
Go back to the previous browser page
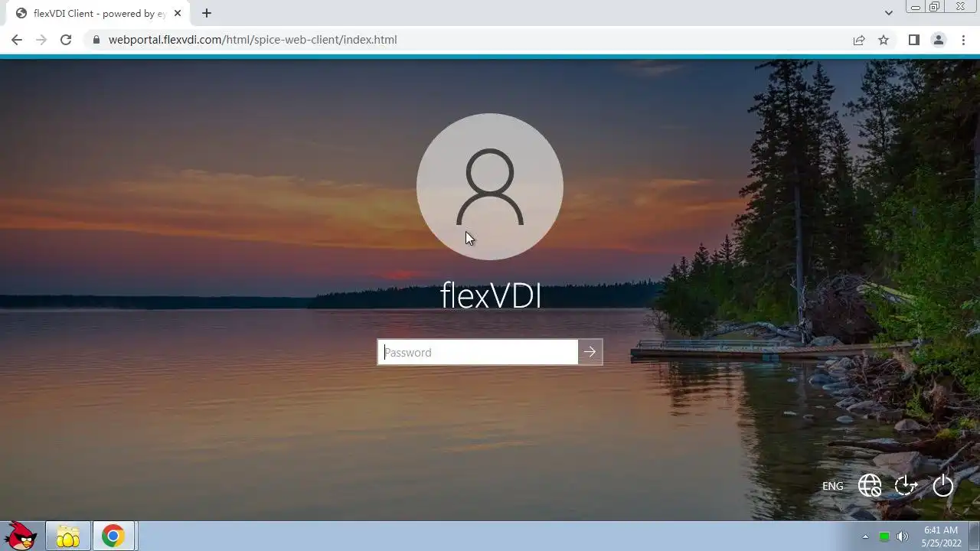point(17,40)
